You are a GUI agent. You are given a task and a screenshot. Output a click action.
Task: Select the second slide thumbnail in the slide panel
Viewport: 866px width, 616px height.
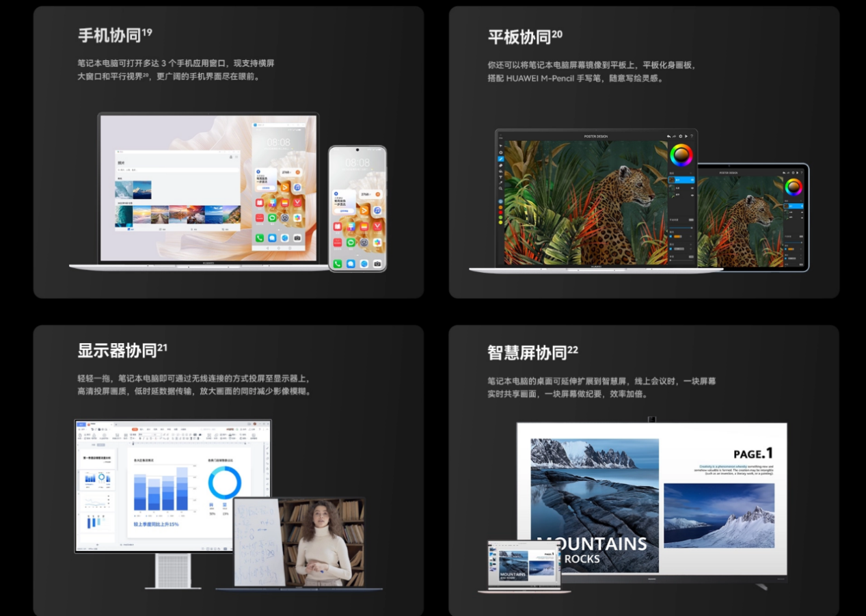[97, 479]
